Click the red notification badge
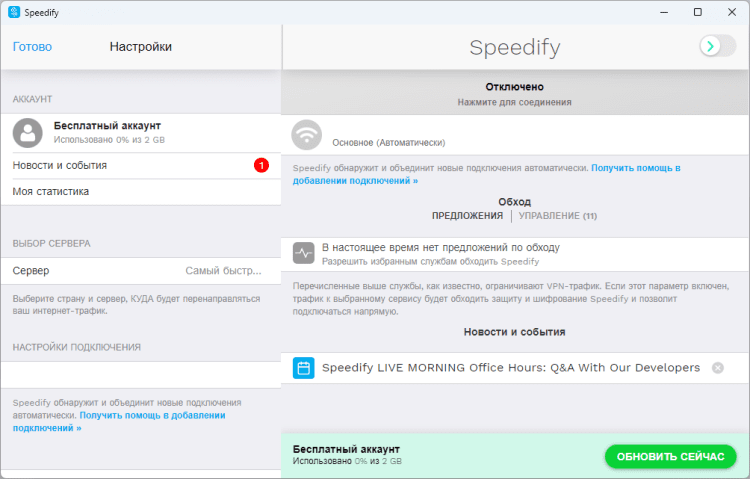750x479 pixels. 261,165
